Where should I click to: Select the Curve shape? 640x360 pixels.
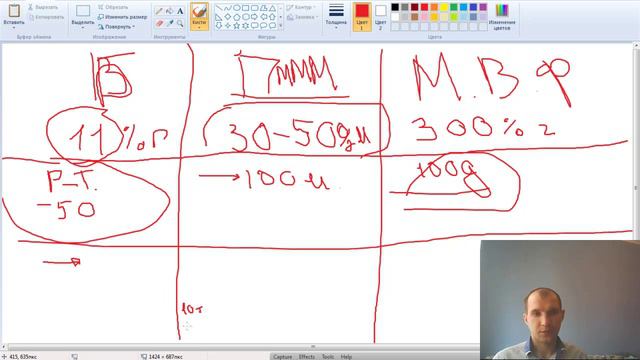tap(228, 8)
